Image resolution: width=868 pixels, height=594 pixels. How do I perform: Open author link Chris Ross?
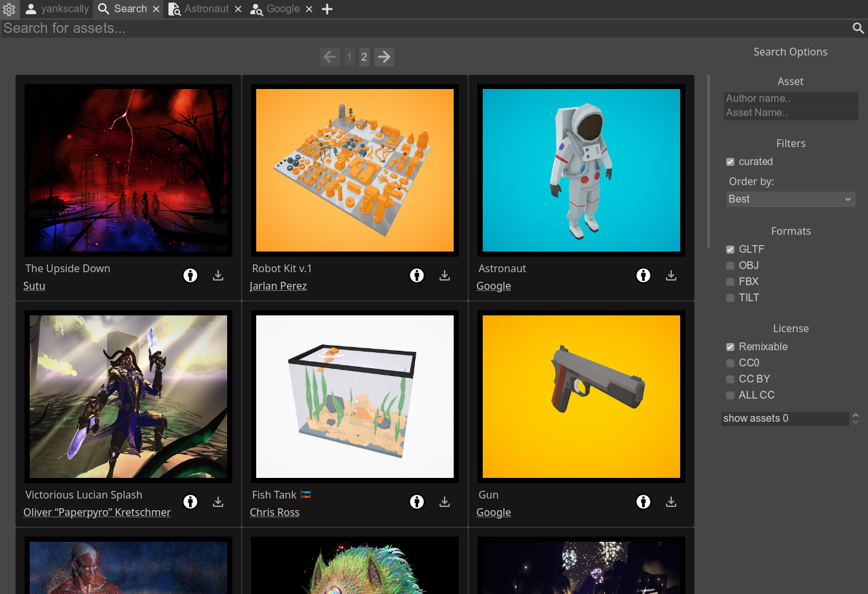coord(275,512)
